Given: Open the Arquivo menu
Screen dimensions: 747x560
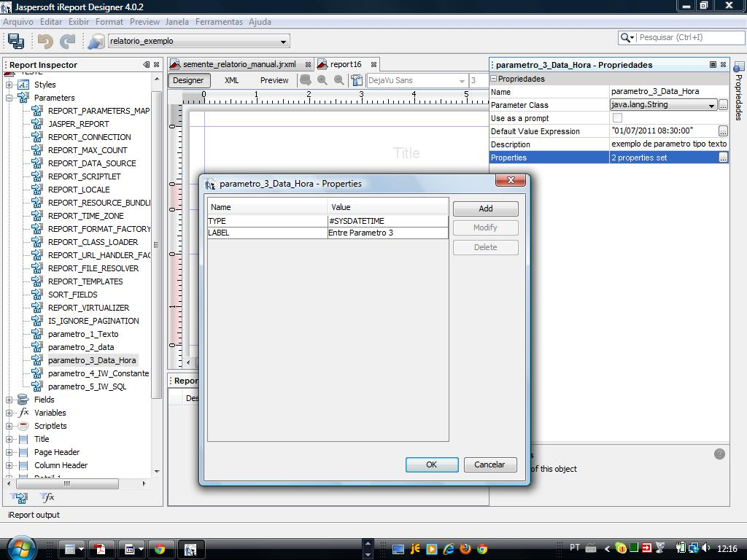Looking at the screenshot, I should pos(18,22).
